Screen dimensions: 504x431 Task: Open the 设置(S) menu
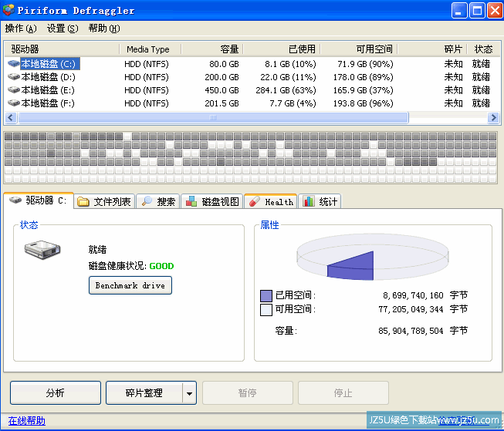point(63,29)
